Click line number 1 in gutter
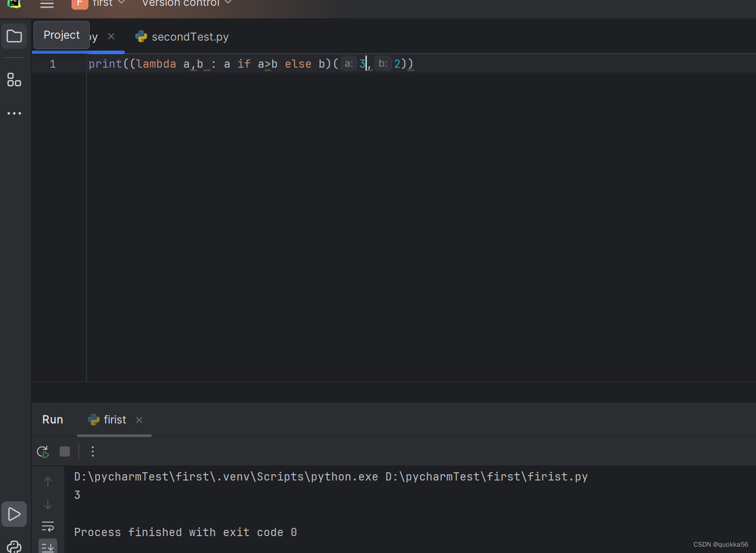Image resolution: width=756 pixels, height=553 pixels. click(53, 64)
